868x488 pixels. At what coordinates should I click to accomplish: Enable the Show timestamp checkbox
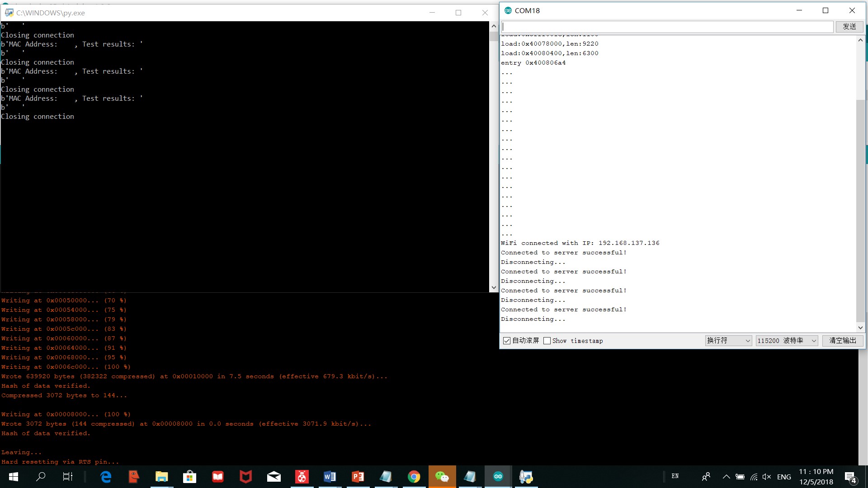click(547, 341)
